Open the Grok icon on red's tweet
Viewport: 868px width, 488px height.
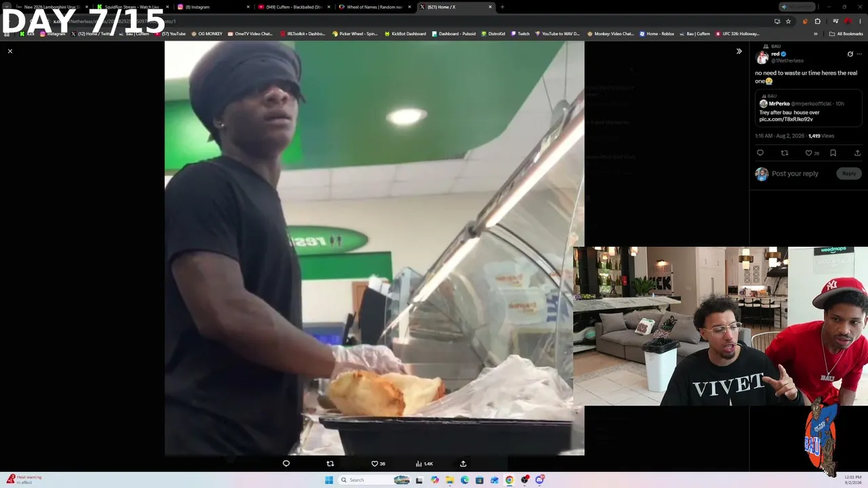pyautogui.click(x=850, y=54)
